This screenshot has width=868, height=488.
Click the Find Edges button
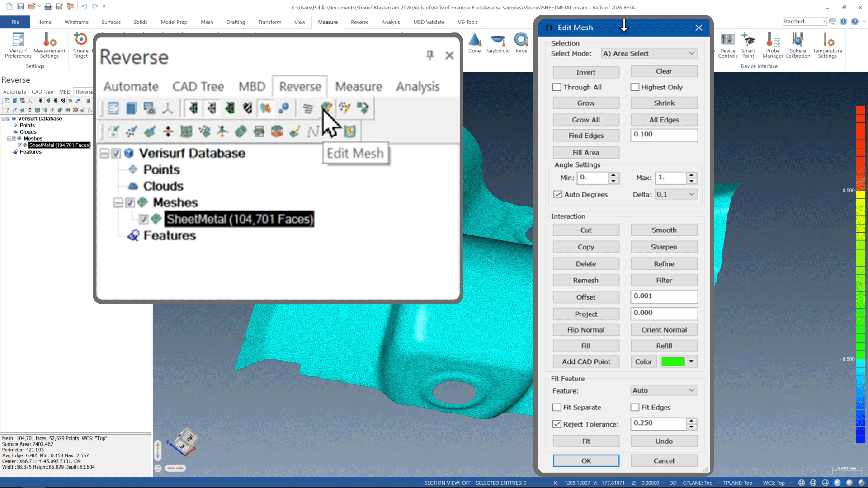[x=586, y=136]
